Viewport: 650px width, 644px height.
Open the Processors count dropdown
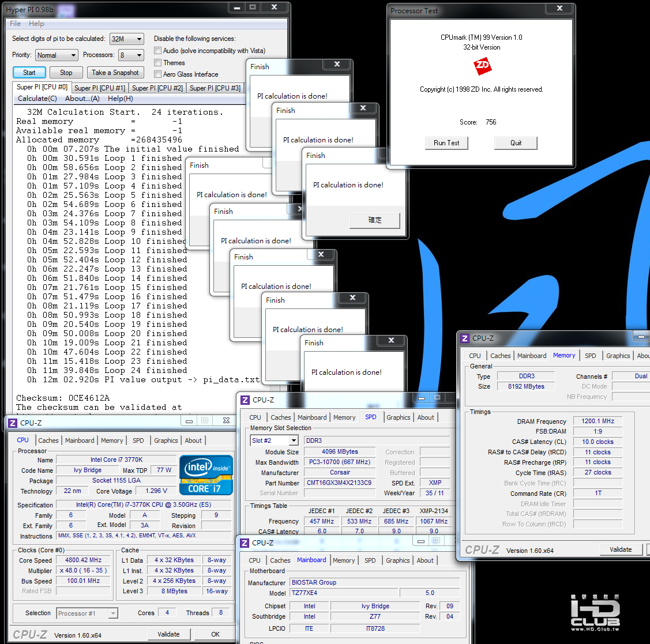tap(131, 55)
